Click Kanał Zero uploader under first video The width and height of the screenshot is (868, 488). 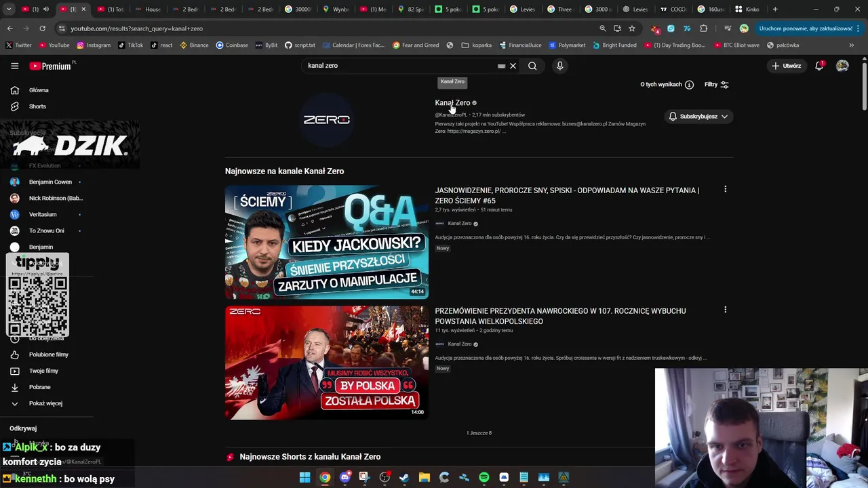(x=460, y=224)
